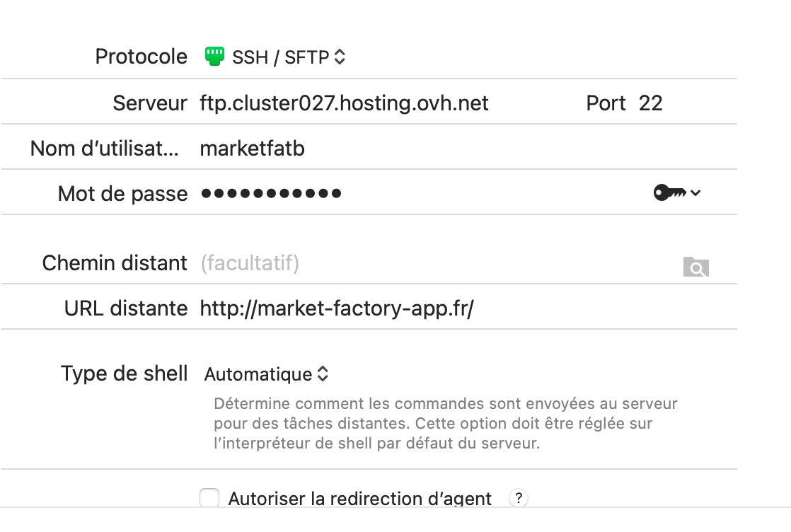Viewport: 791px width, 532px height.
Task: Select the username field containing marketfatb
Action: point(253,149)
